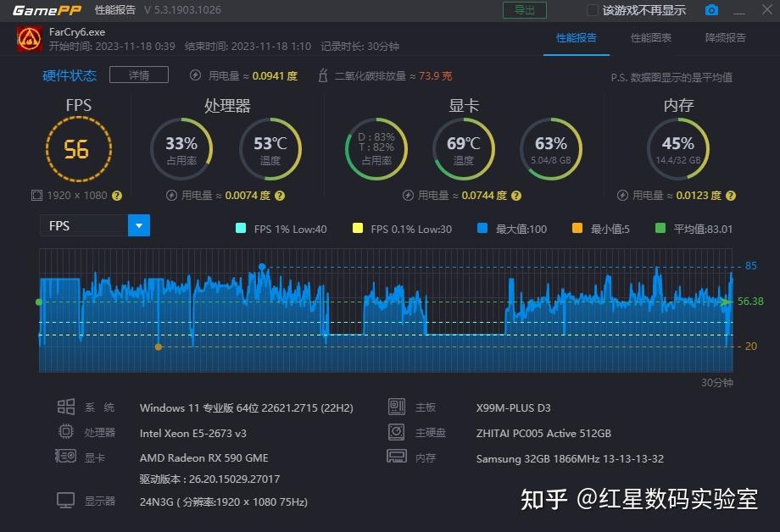Click the blue maximum peak marker on chart

pos(262,268)
